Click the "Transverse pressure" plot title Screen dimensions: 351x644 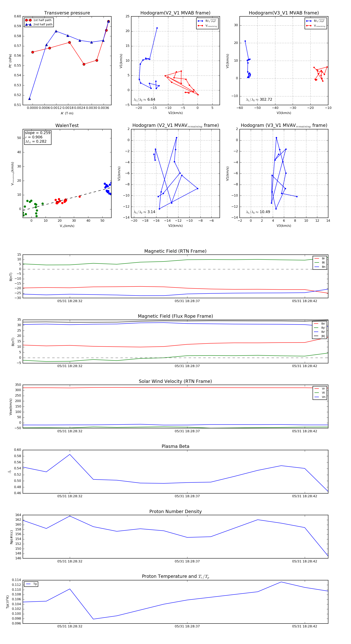[x=67, y=13]
